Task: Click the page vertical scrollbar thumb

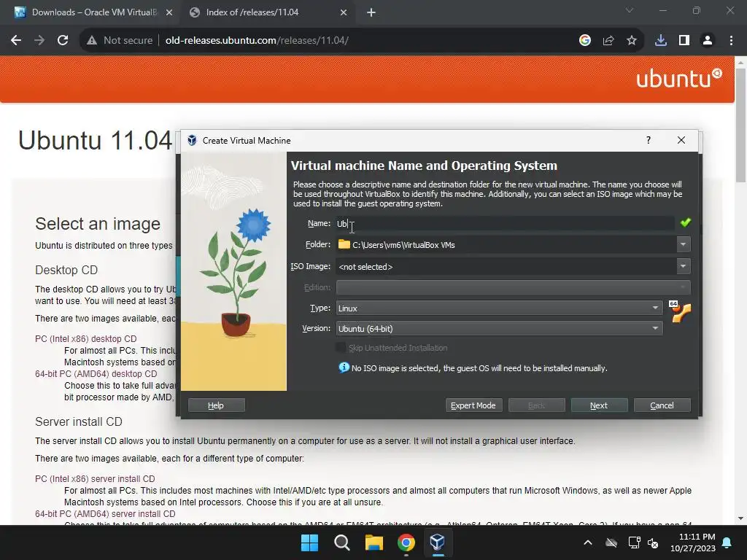Action: 740,125
